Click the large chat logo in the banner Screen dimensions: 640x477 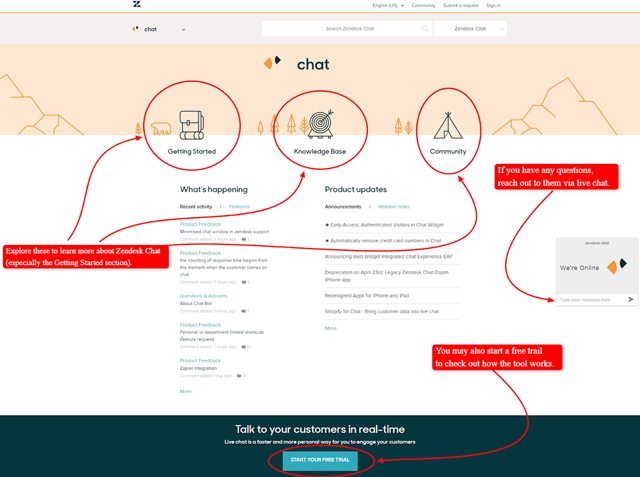pos(272,63)
